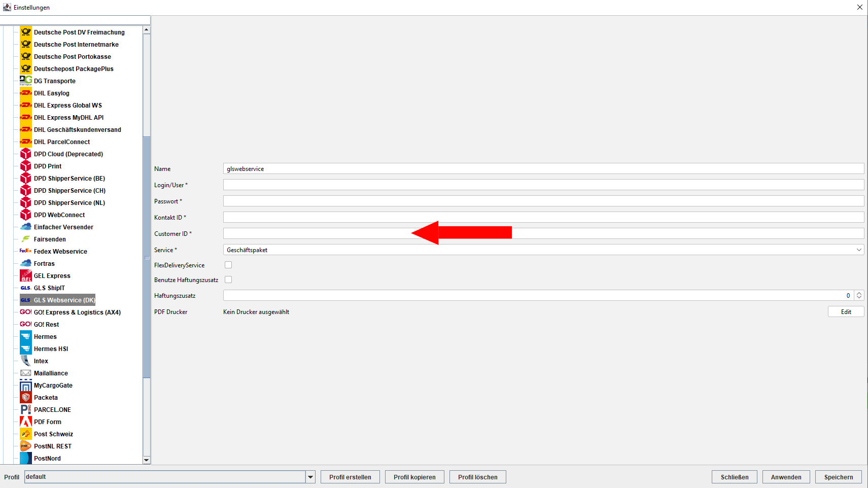The width and height of the screenshot is (868, 488).
Task: Click the DPD Cloud (Deprecated) cube icon
Action: coord(26,154)
